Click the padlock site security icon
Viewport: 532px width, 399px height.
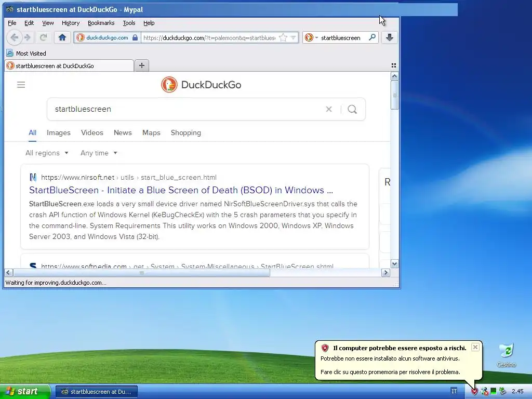135,37
